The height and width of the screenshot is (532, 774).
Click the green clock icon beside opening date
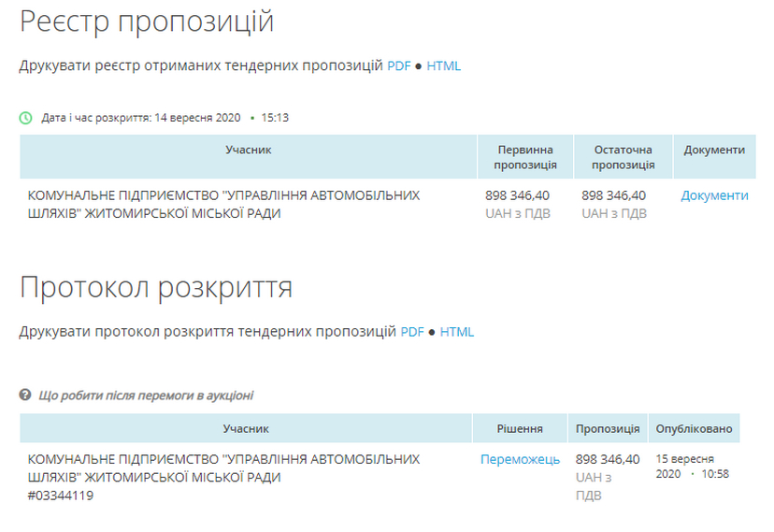25,118
